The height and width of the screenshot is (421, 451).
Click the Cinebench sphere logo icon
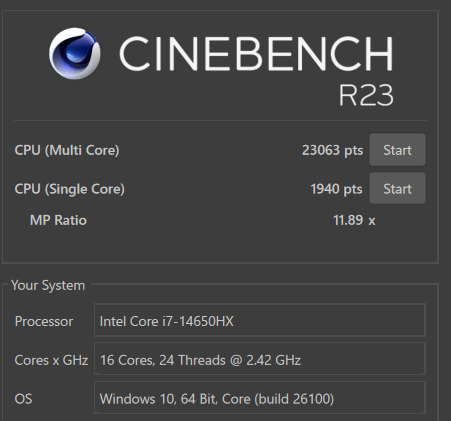pos(75,53)
